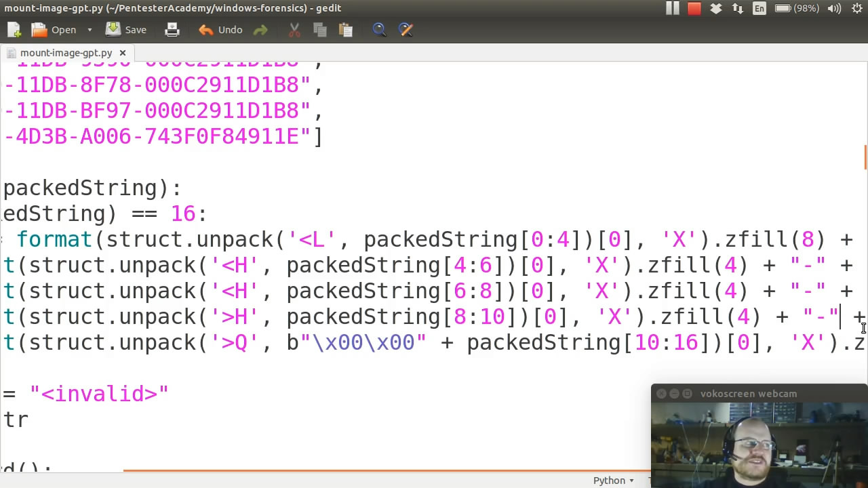Pause the screen recording
This screenshot has height=488, width=868.
pyautogui.click(x=672, y=8)
